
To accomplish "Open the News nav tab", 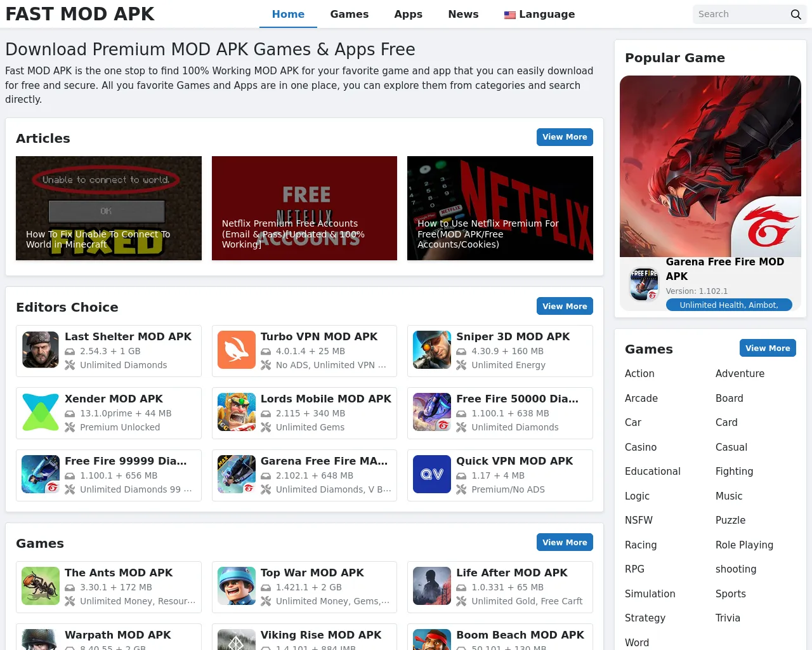I will pos(463,14).
